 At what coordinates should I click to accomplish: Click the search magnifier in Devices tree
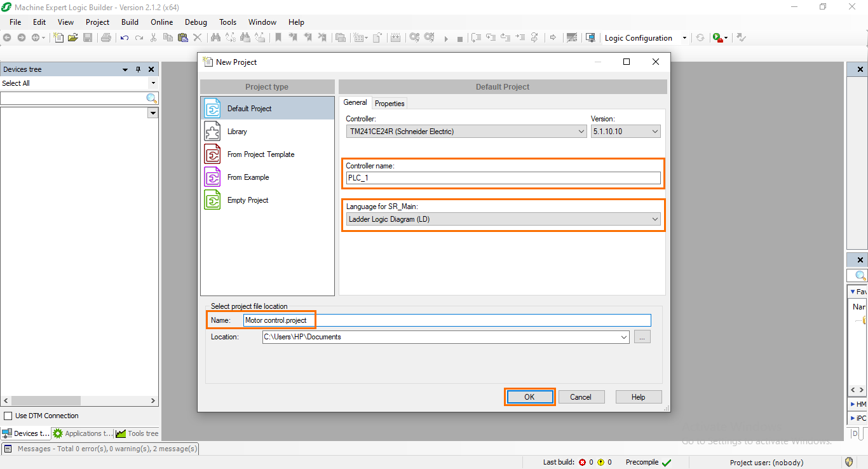pyautogui.click(x=151, y=98)
